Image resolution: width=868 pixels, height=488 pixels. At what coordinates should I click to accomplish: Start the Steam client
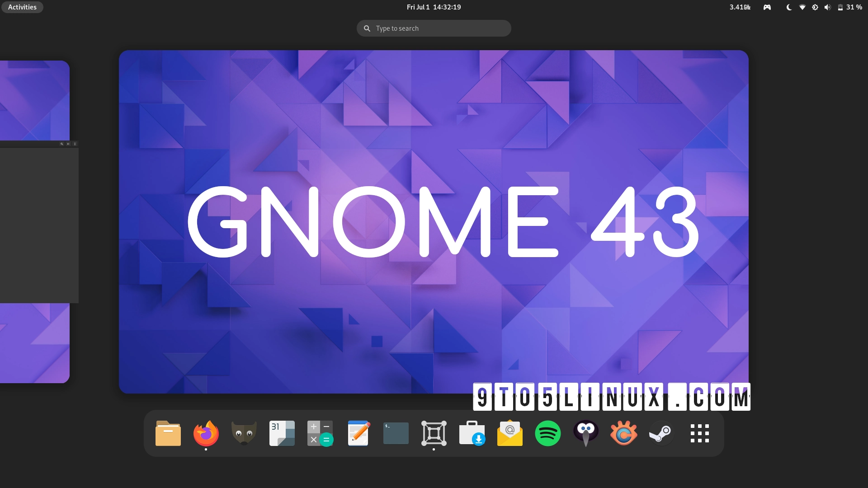(x=661, y=433)
